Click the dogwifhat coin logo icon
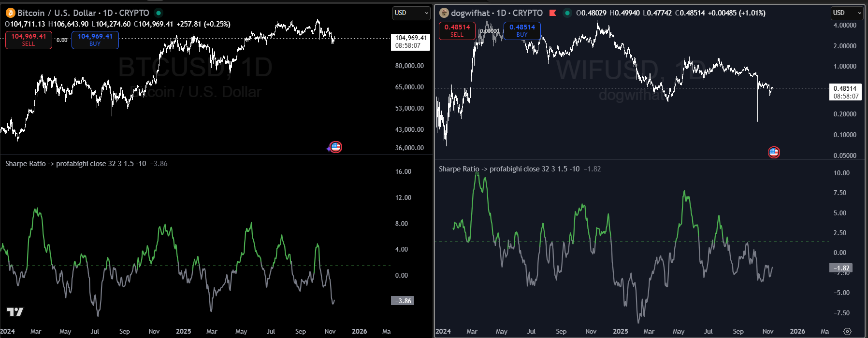This screenshot has height=338, width=868. pyautogui.click(x=444, y=13)
